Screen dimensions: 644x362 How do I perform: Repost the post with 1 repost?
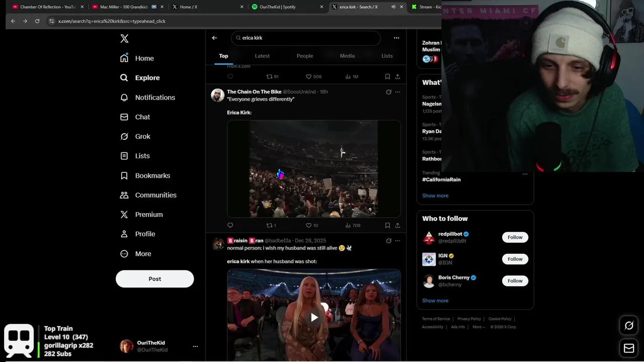pos(271,225)
